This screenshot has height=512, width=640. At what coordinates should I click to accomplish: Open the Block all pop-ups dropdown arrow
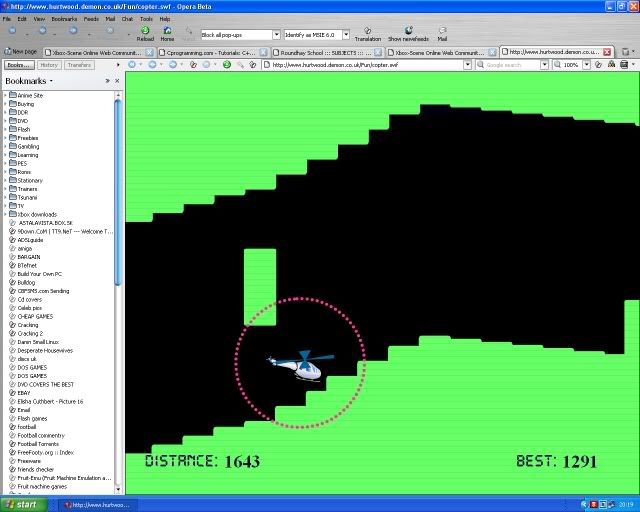(276, 35)
